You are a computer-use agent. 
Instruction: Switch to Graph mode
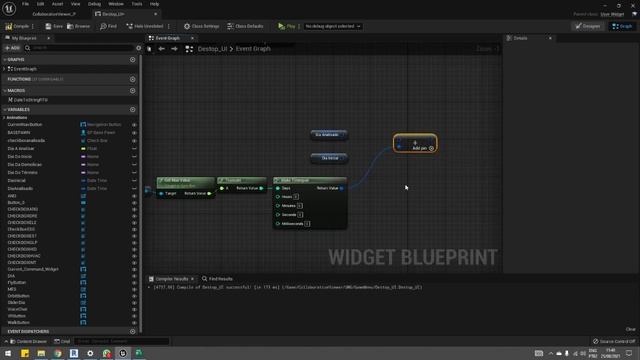(622, 26)
